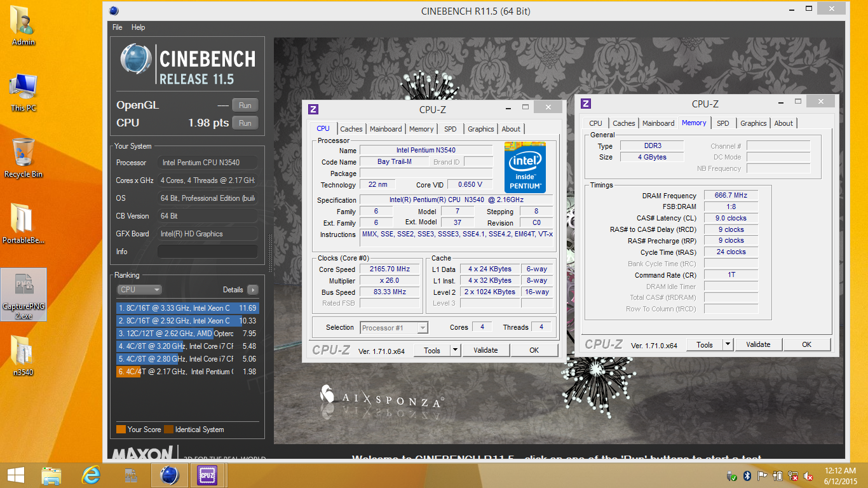Open the File menu in CINEBENCH
Image resolution: width=868 pixels, height=488 pixels.
click(118, 27)
